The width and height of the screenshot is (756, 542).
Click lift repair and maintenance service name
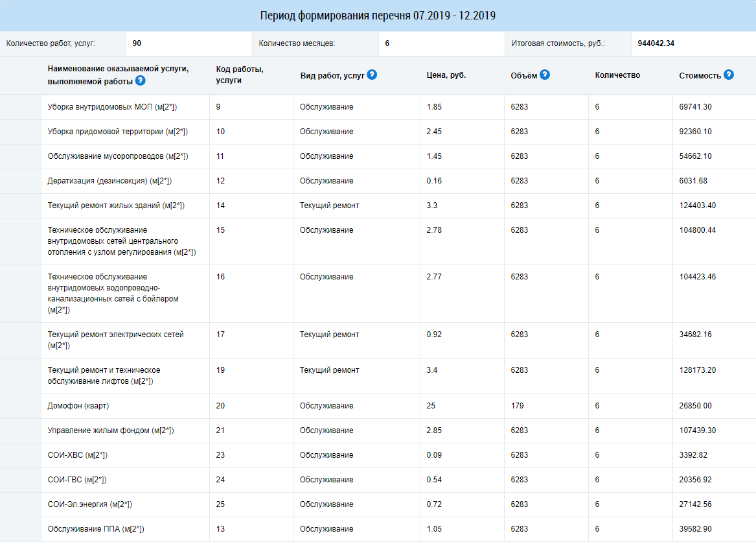click(x=104, y=376)
